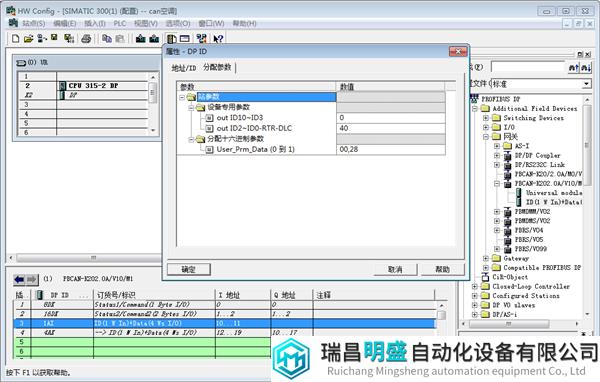
Task: Select Universal module in the catalog tree
Action: [x=553, y=193]
